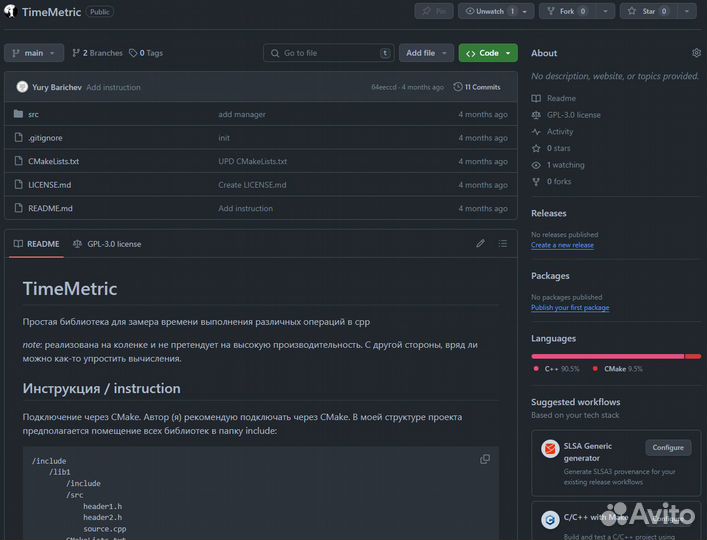Click the CMakeLists.txt file icon

click(18, 161)
